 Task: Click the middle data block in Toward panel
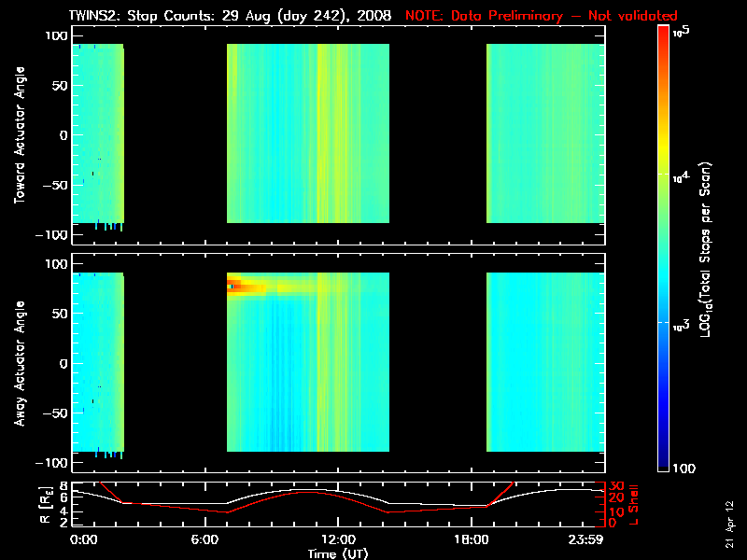tap(308, 133)
